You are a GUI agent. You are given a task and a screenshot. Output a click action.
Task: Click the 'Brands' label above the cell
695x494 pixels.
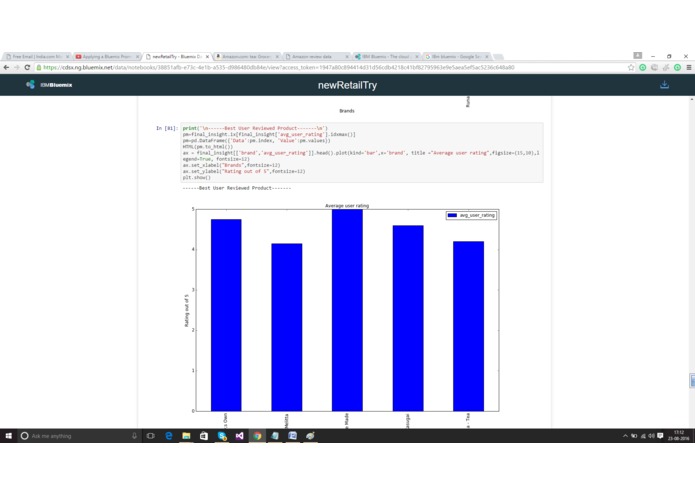[347, 111]
